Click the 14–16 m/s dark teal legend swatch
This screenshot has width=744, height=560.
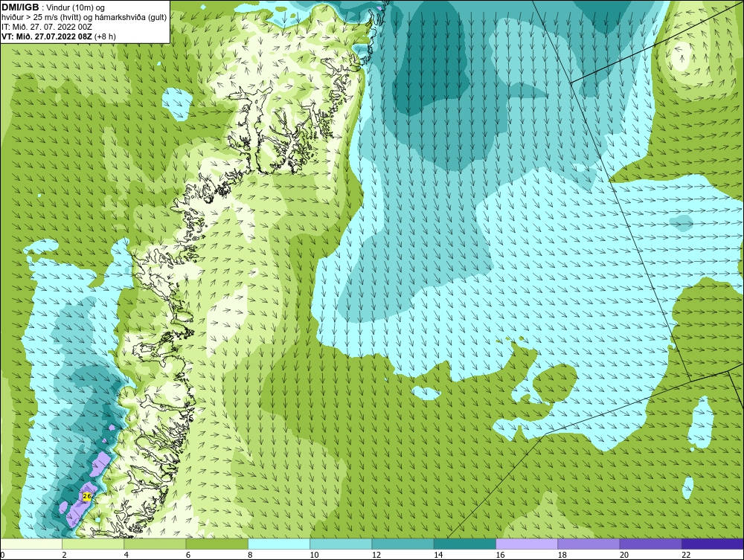point(464,544)
